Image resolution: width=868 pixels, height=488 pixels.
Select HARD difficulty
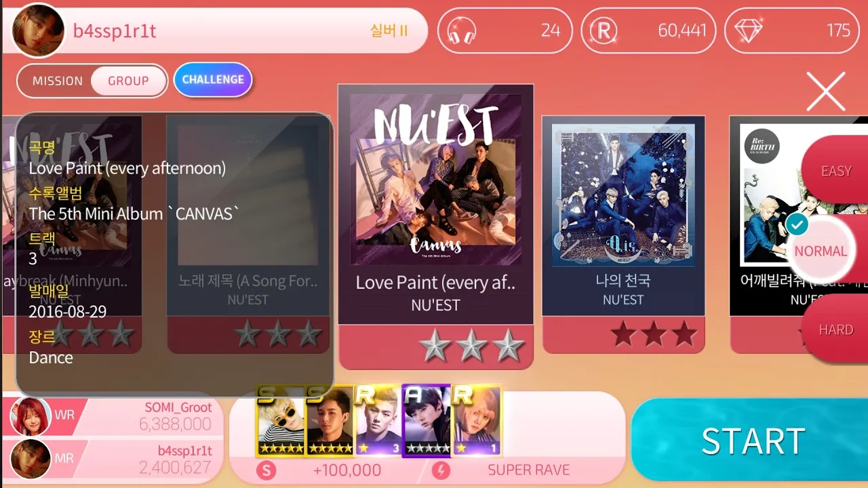pyautogui.click(x=835, y=330)
